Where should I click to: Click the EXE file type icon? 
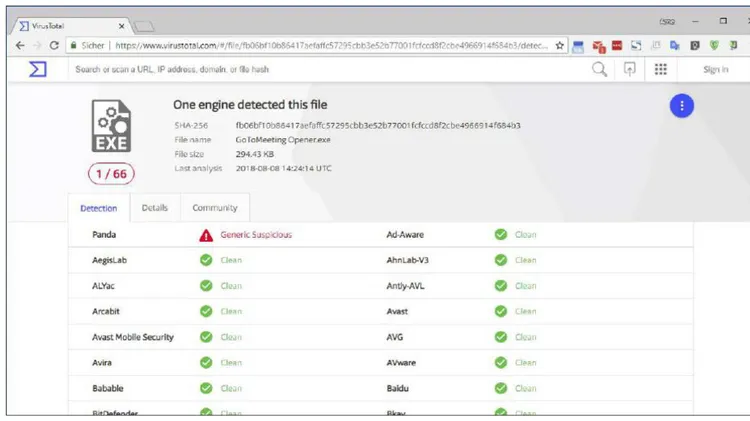pyautogui.click(x=111, y=126)
